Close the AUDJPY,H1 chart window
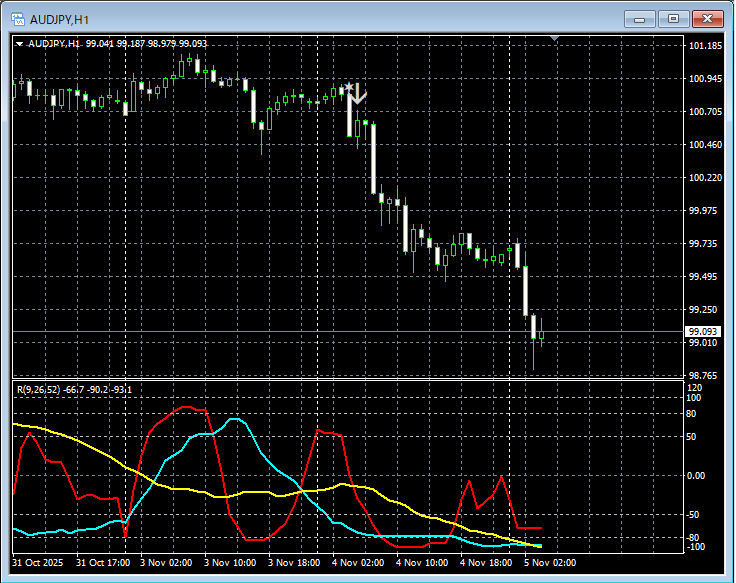This screenshot has height=583, width=736. 708,18
